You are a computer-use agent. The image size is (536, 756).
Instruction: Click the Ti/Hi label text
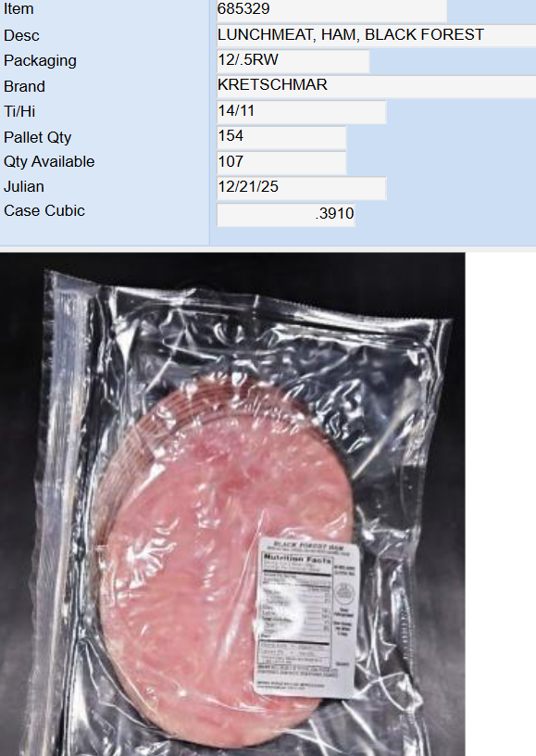(19, 111)
